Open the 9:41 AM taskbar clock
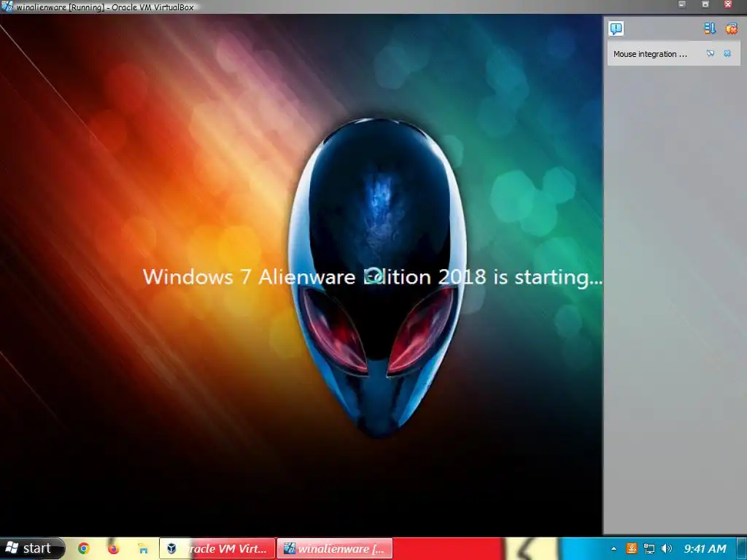 pos(705,548)
